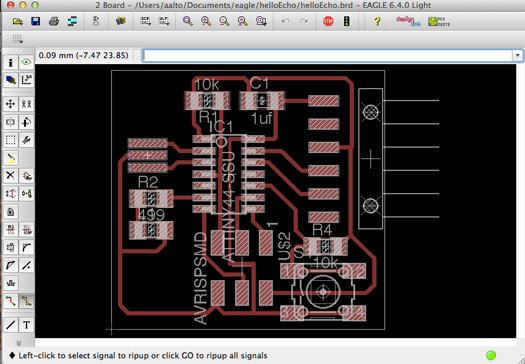Undo the last action
The width and height of the screenshot is (525, 364).
click(285, 21)
